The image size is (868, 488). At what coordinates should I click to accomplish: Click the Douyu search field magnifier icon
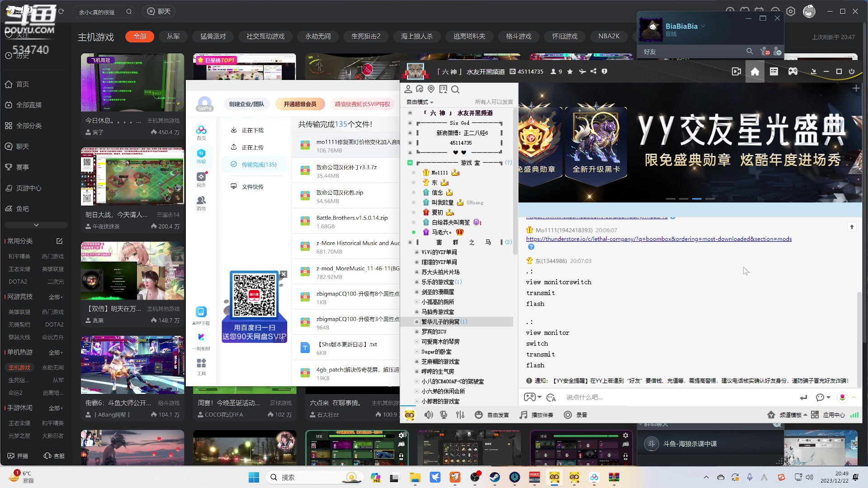pyautogui.click(x=129, y=12)
